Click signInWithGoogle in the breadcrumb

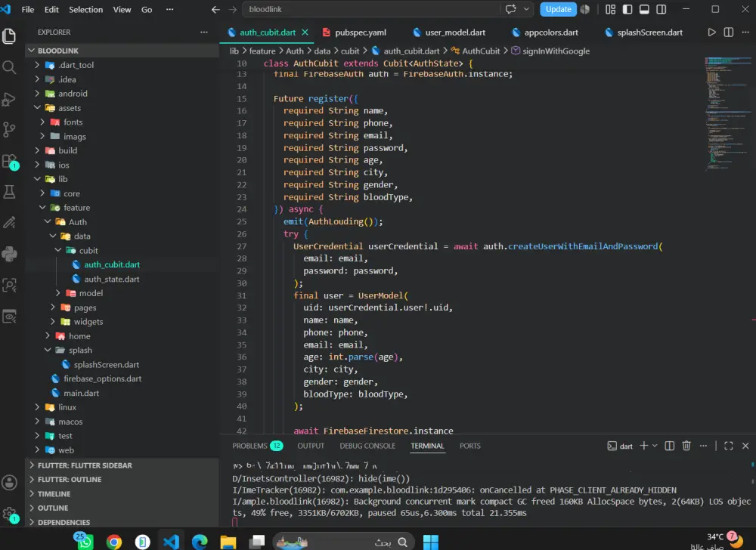click(x=556, y=51)
